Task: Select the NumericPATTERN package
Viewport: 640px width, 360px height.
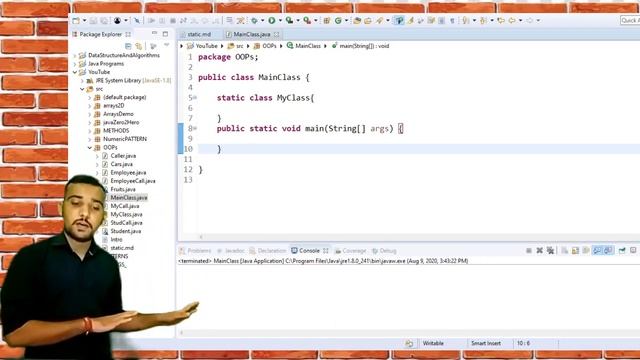Action: tap(125, 139)
